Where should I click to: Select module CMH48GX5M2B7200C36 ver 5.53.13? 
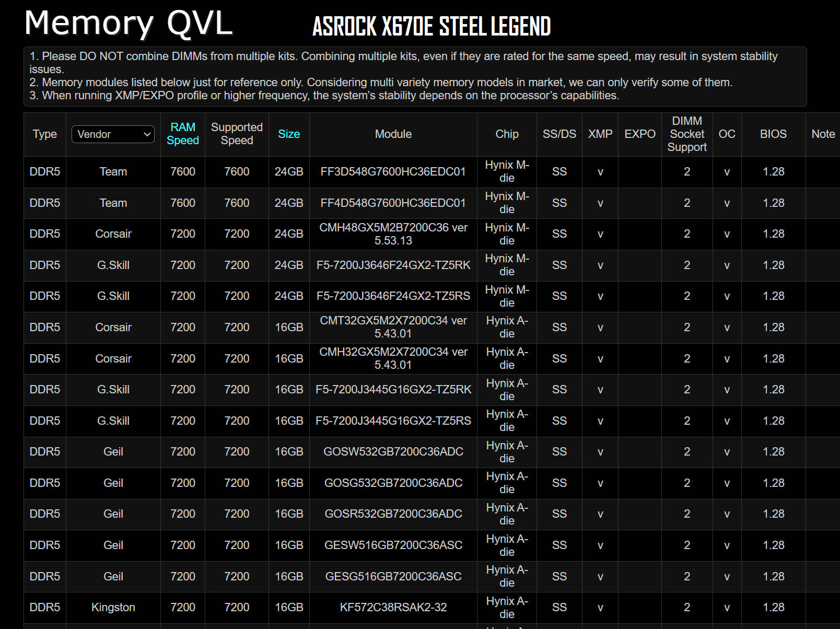[393, 234]
